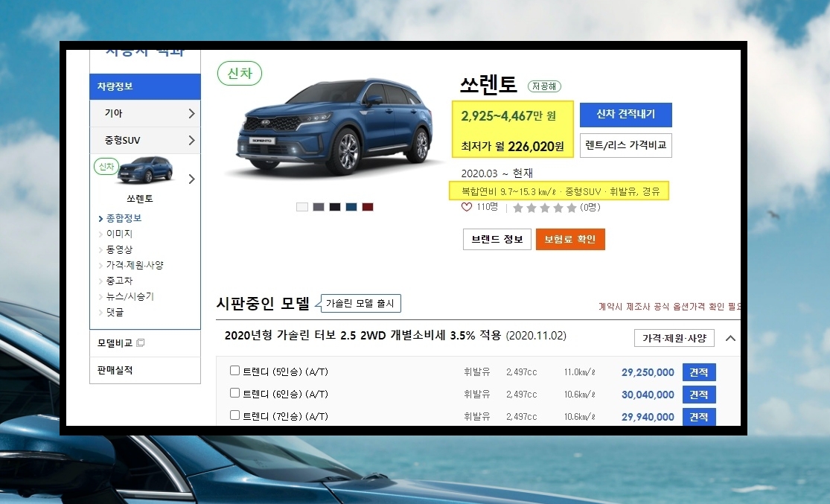Open 댓글 in sidebar menu
Image resolution: width=830 pixels, height=504 pixels.
tap(115, 313)
